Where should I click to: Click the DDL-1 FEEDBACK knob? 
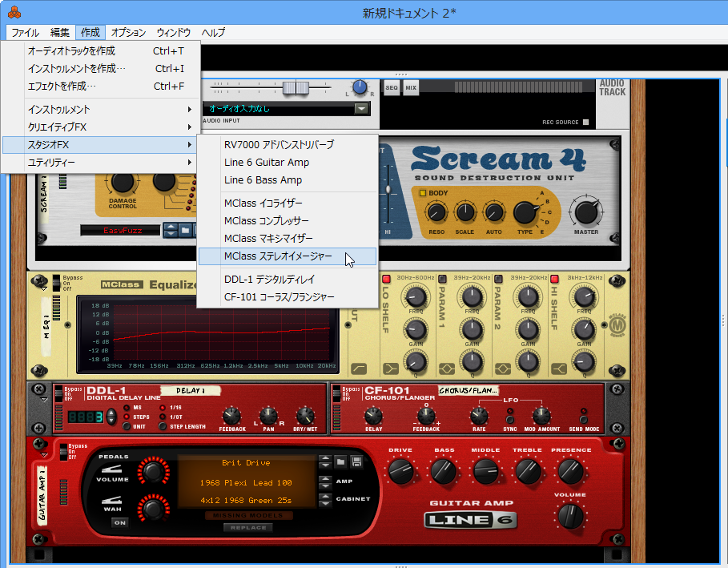231,416
